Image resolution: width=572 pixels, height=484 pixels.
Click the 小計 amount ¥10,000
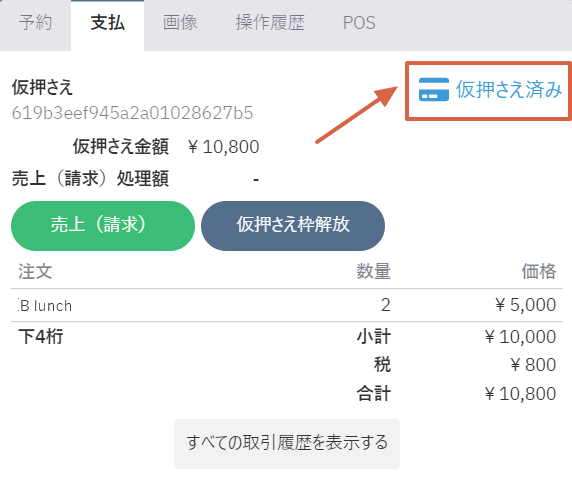521,337
